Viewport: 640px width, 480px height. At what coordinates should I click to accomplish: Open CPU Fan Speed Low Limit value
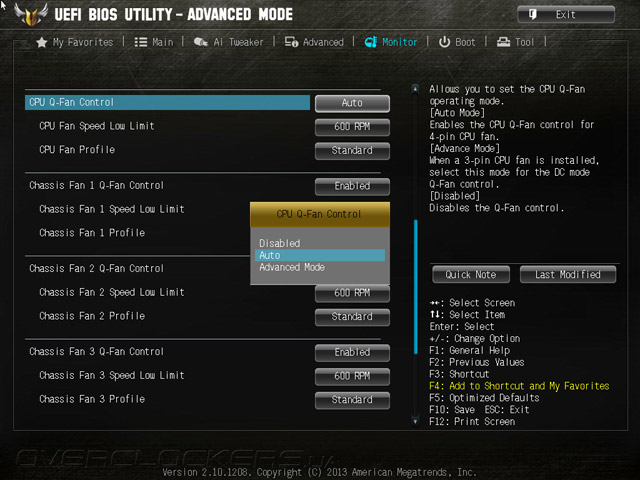352,127
